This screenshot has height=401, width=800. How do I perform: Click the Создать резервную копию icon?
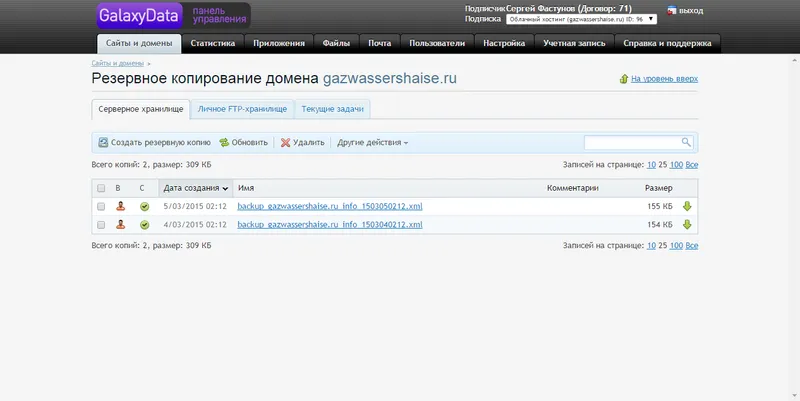103,142
